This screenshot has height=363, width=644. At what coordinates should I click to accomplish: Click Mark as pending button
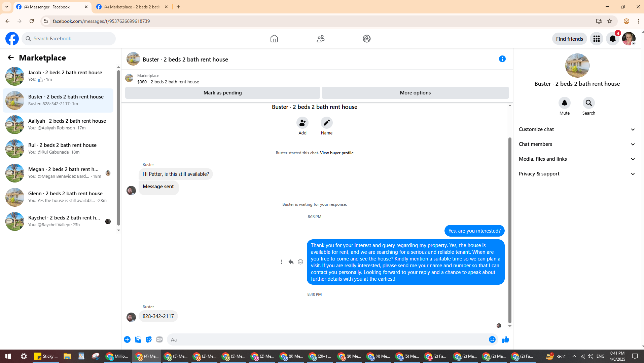tap(223, 93)
